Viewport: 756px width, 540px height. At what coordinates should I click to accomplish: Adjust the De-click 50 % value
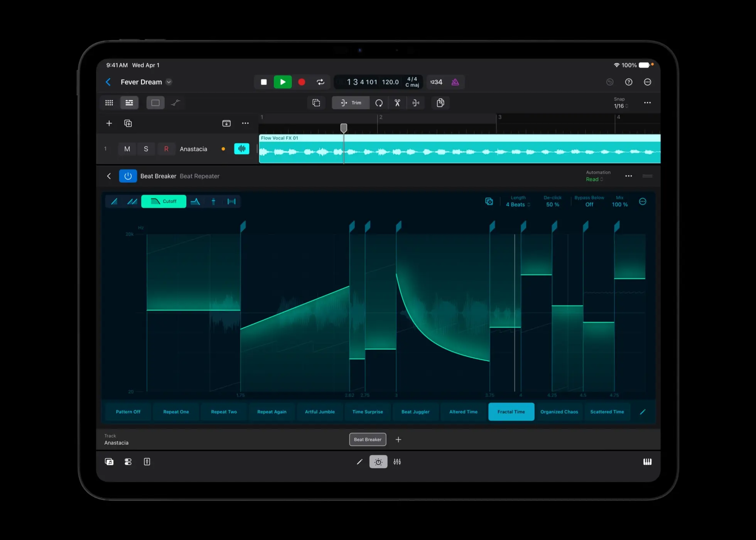click(x=552, y=205)
